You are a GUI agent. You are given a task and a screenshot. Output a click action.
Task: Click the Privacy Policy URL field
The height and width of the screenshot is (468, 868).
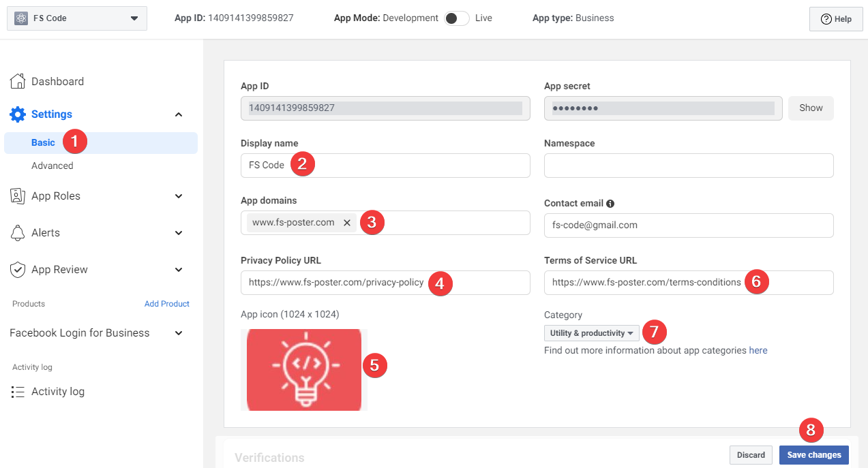pyautogui.click(x=385, y=283)
